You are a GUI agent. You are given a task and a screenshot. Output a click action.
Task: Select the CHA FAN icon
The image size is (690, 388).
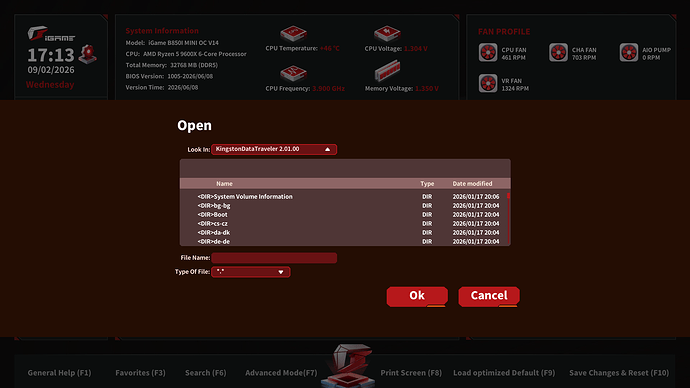(x=558, y=52)
